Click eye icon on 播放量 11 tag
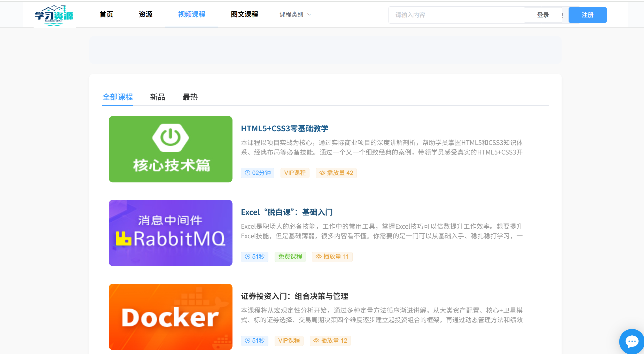The width and height of the screenshot is (644, 354). [319, 257]
